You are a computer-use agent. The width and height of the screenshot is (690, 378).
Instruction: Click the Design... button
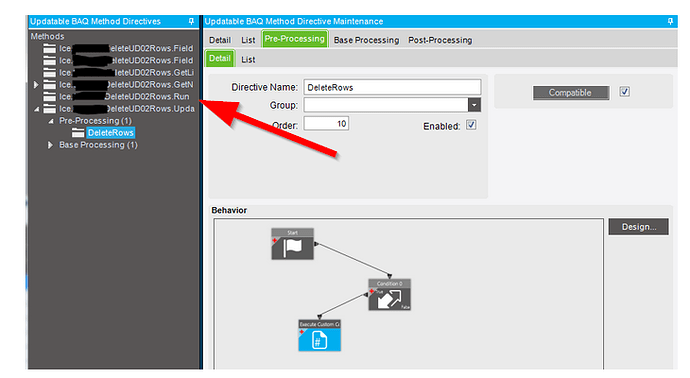click(x=639, y=227)
